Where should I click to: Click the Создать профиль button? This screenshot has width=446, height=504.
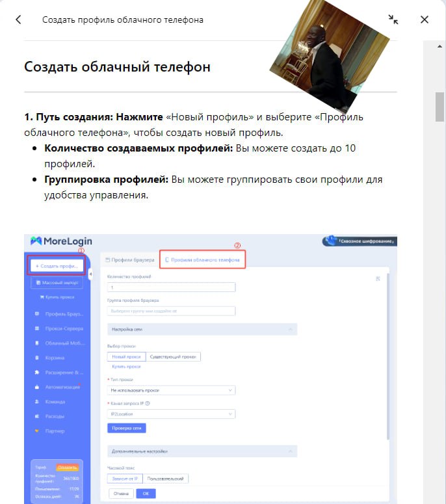[x=56, y=266]
